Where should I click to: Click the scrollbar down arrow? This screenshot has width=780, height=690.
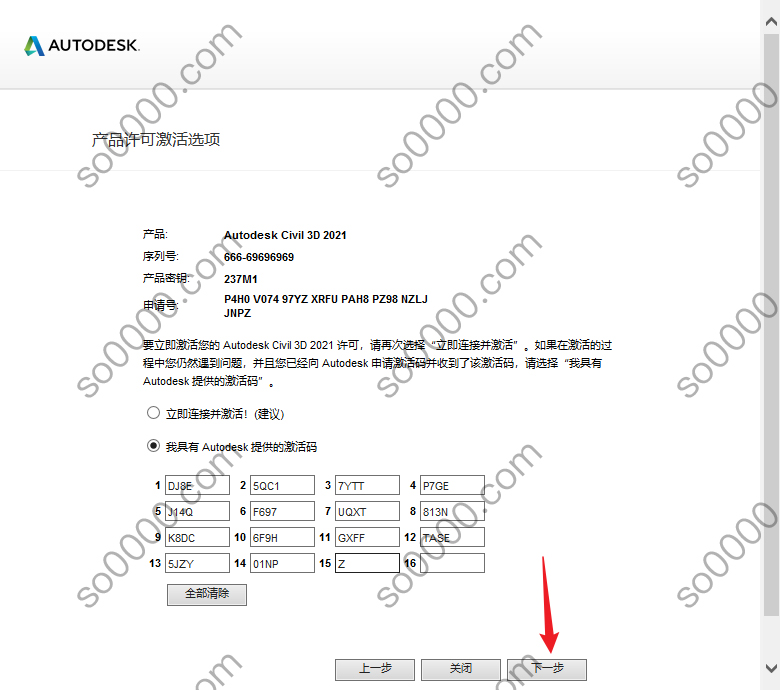pos(771,668)
